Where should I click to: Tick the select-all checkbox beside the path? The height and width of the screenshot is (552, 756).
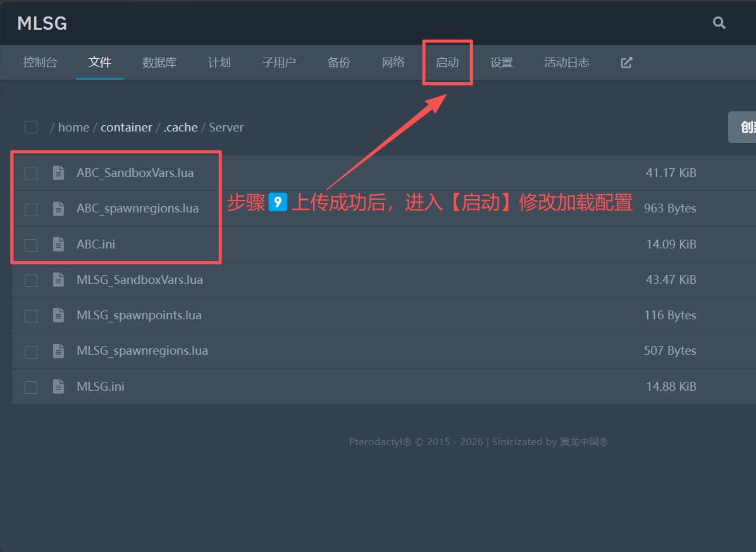click(31, 127)
